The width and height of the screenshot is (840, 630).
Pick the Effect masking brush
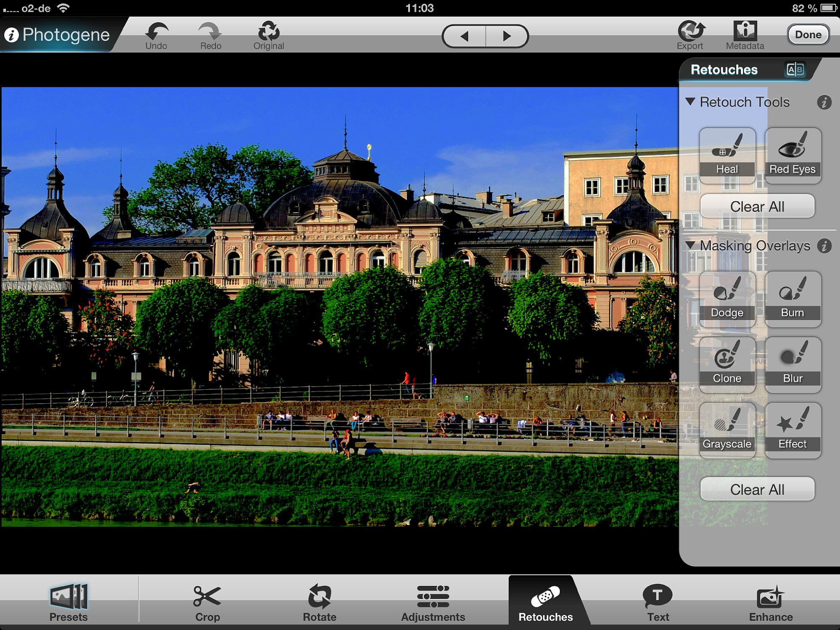coord(793,430)
